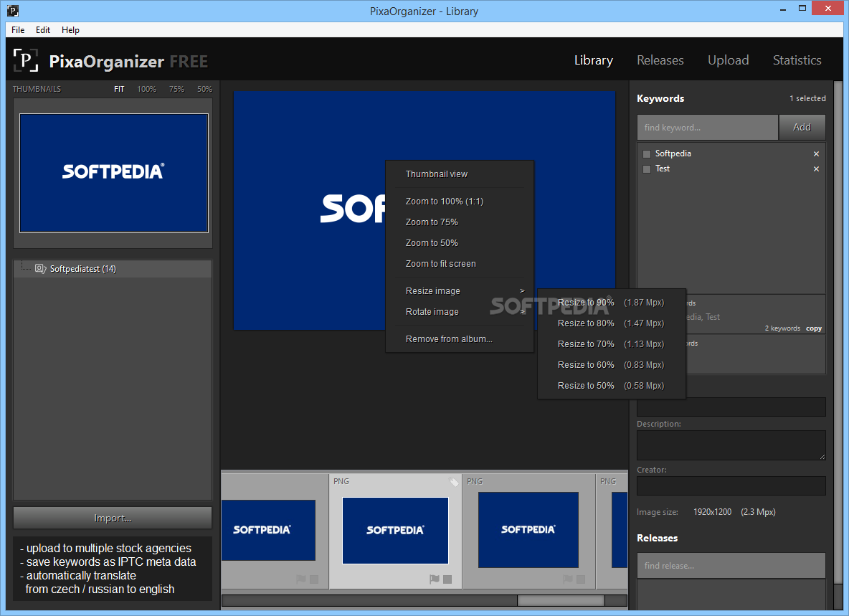The height and width of the screenshot is (616, 849).
Task: Click the find release input field
Action: (731, 566)
